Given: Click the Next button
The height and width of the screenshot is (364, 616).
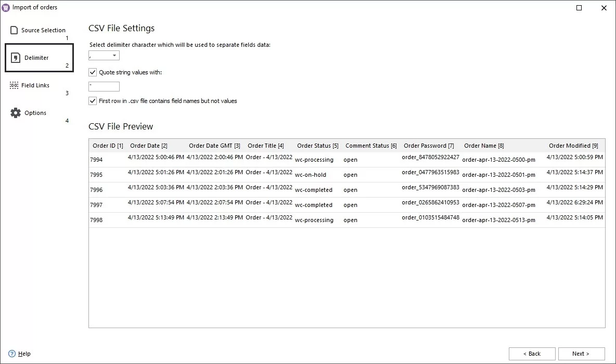Looking at the screenshot, I should (581, 354).
